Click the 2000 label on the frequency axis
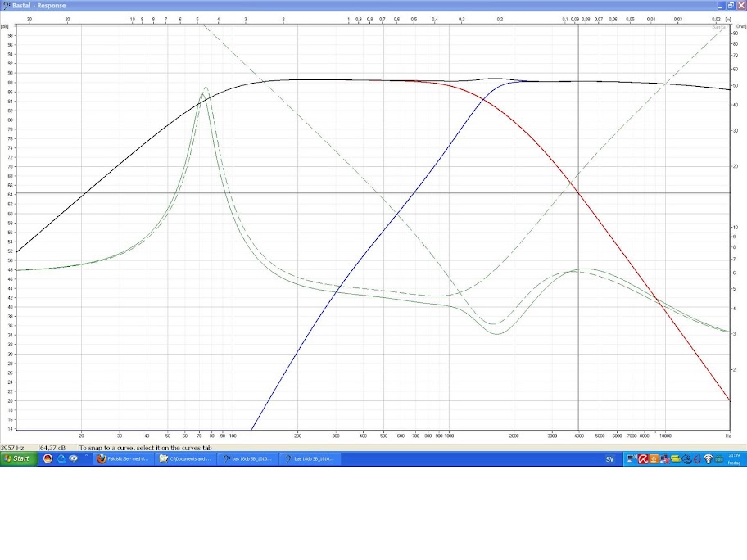 pyautogui.click(x=514, y=436)
